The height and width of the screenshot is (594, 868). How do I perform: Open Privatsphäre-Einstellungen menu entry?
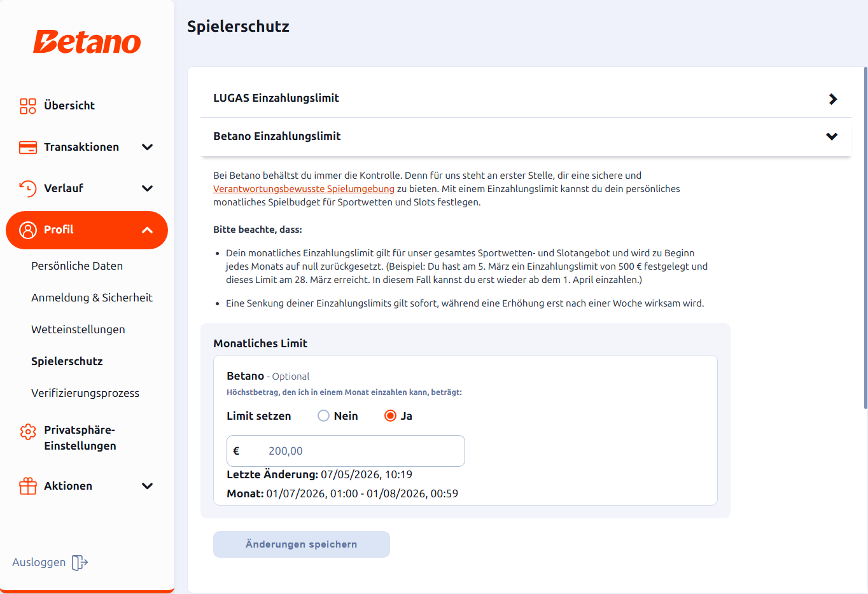(80, 438)
